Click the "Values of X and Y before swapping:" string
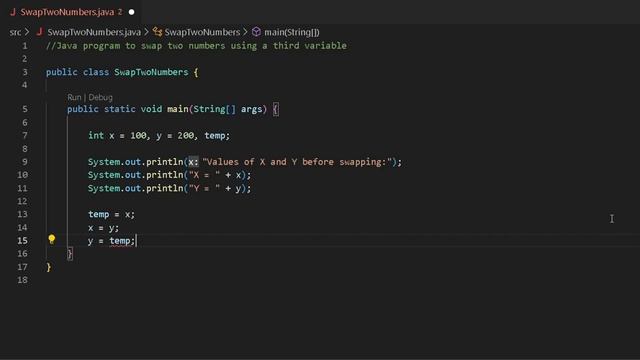Image resolution: width=640 pixels, height=360 pixels. (297, 162)
